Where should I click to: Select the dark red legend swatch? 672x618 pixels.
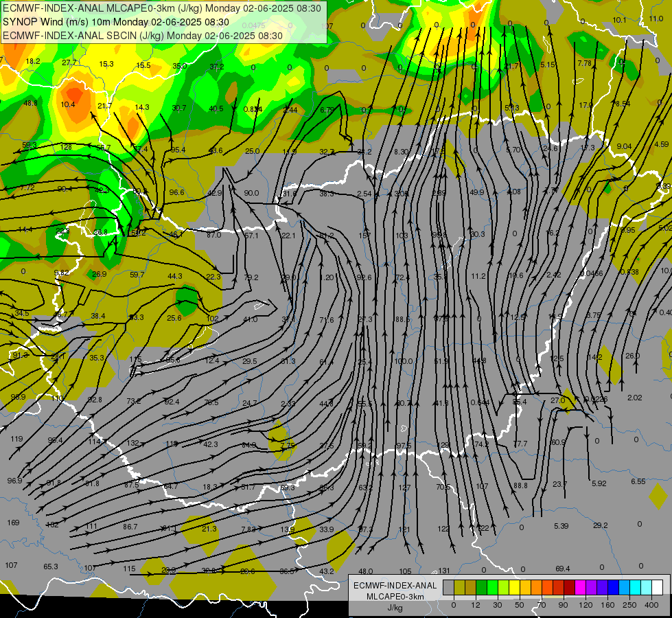pyautogui.click(x=569, y=588)
